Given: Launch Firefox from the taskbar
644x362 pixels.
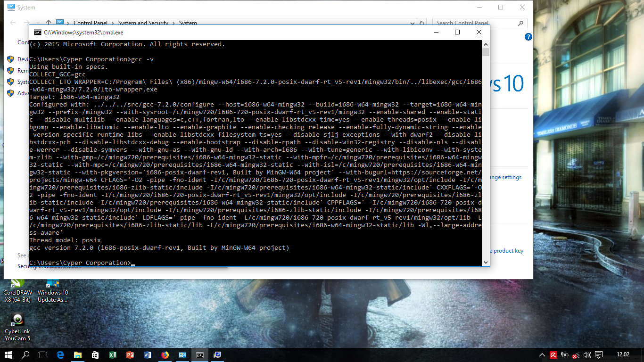Looking at the screenshot, I should (165, 355).
